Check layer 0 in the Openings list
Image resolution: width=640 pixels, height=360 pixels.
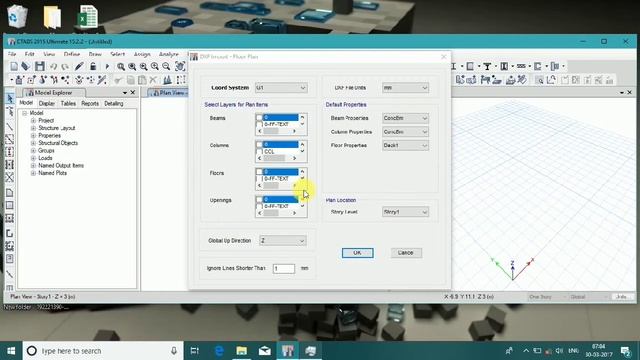[x=259, y=200]
